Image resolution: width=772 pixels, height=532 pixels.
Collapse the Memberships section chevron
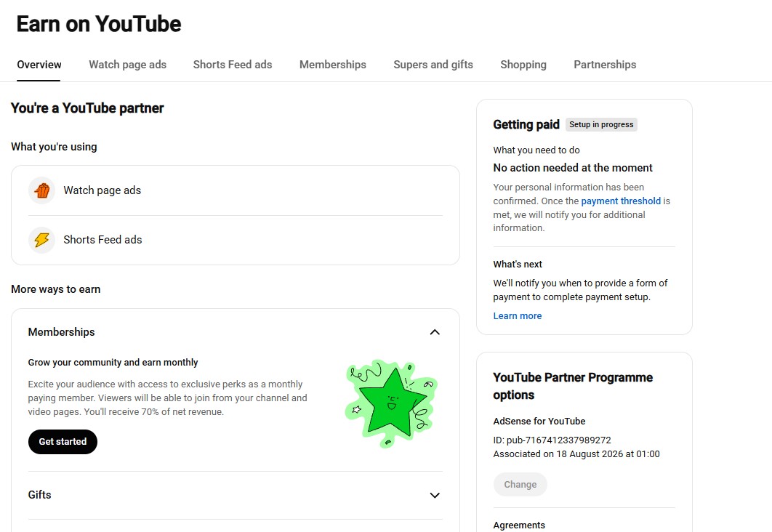coord(435,332)
